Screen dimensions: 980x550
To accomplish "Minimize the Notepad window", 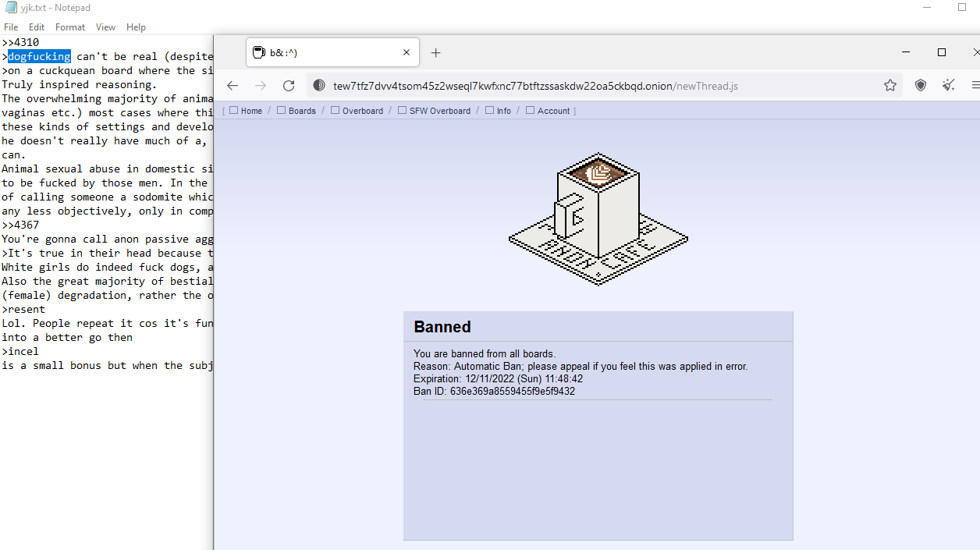I will [926, 8].
